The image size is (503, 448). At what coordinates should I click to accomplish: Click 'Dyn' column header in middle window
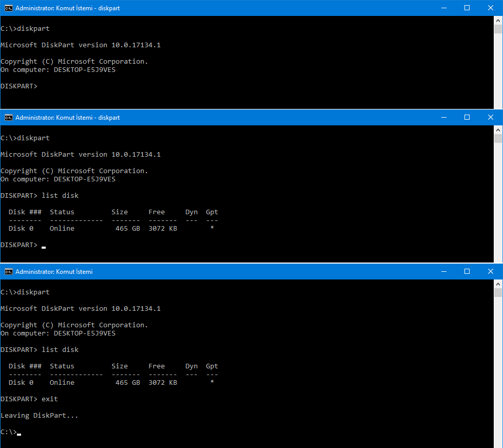coord(192,212)
